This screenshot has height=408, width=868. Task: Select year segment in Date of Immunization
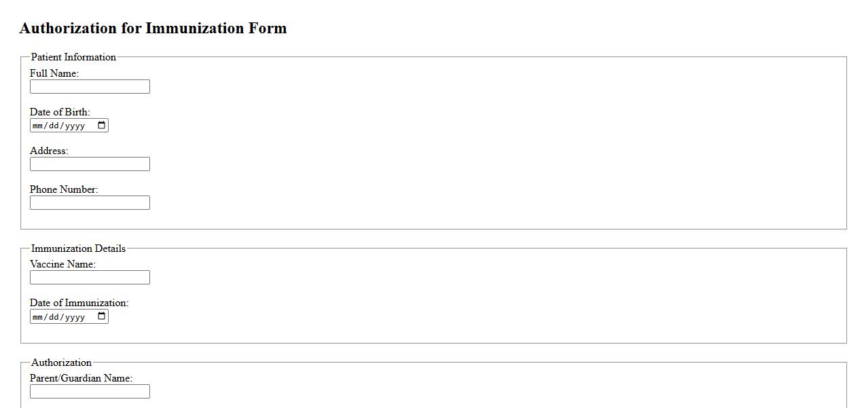pos(74,317)
